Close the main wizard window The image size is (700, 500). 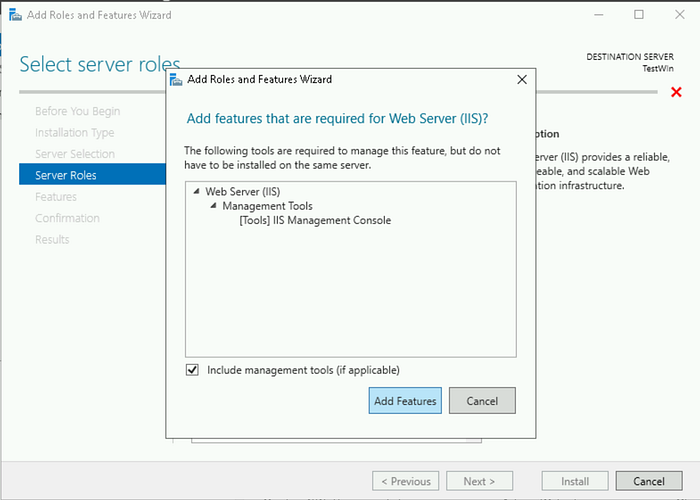(x=679, y=15)
